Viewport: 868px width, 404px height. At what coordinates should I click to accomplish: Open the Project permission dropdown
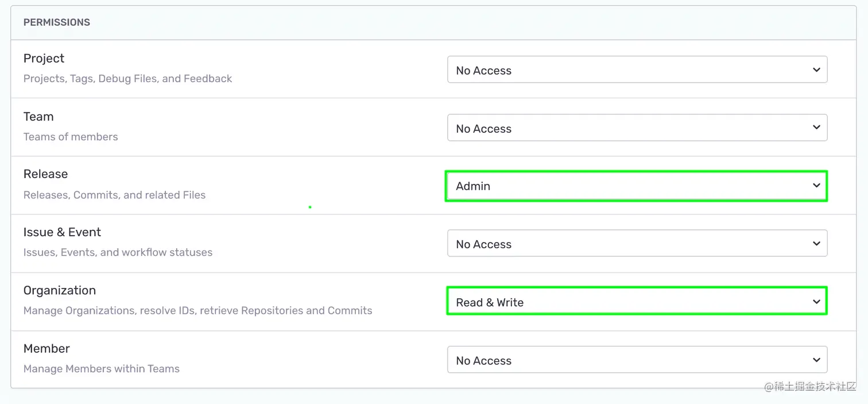point(637,70)
